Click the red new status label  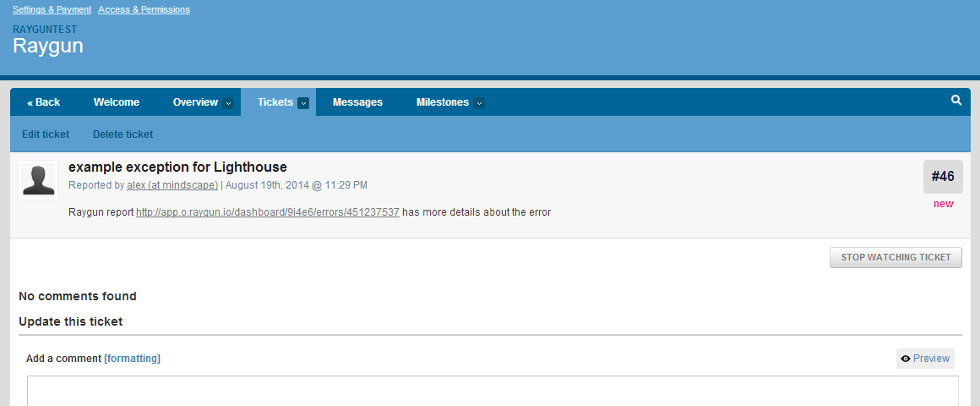tap(943, 204)
